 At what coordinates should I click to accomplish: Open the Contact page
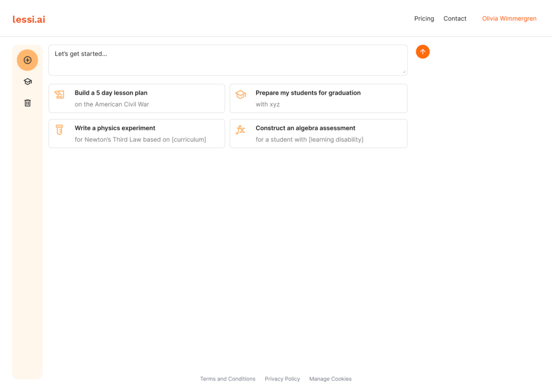coord(454,19)
